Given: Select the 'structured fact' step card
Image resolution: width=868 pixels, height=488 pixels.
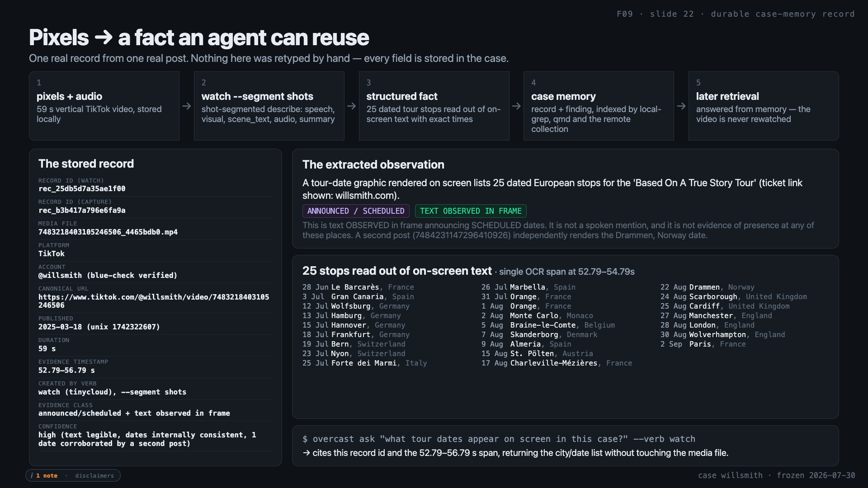Looking at the screenshot, I should (434, 106).
